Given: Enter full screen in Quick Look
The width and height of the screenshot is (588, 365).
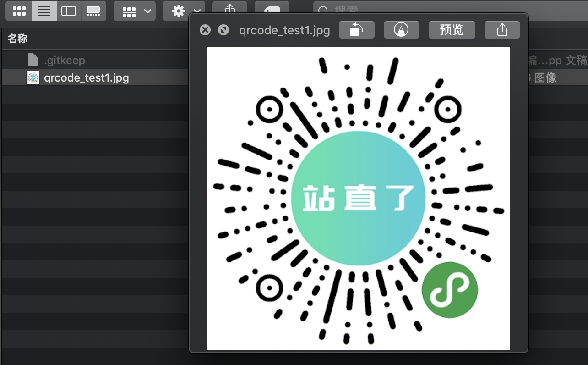Looking at the screenshot, I should pos(223,30).
